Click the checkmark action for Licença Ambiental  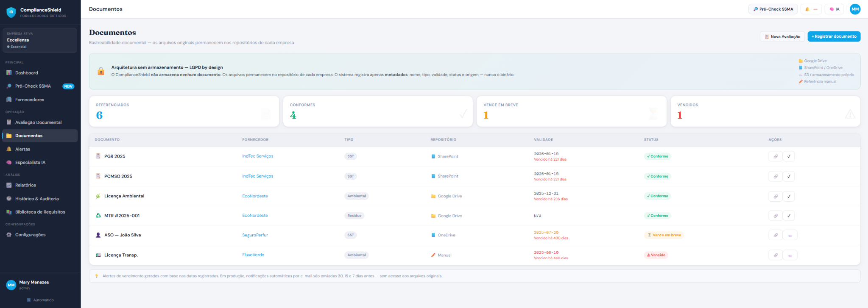click(789, 196)
